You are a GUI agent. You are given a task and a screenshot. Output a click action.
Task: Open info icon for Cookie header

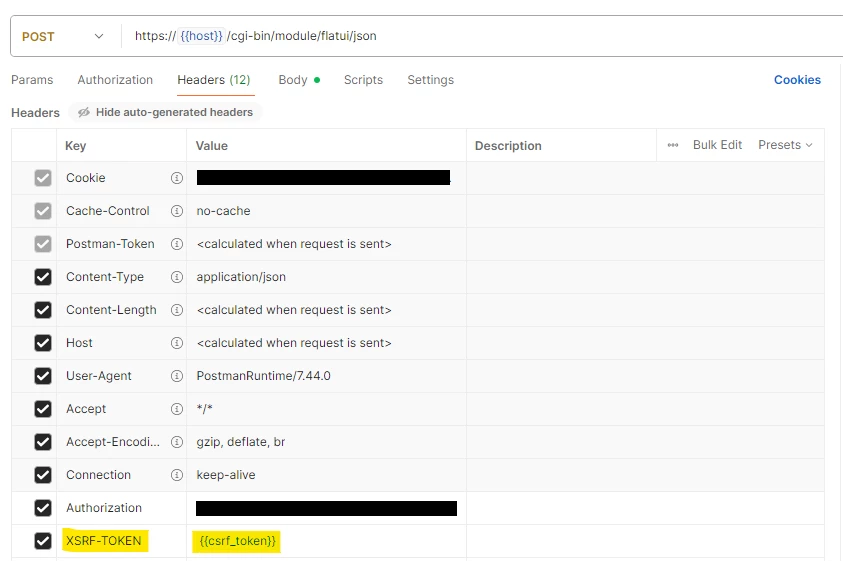[177, 178]
